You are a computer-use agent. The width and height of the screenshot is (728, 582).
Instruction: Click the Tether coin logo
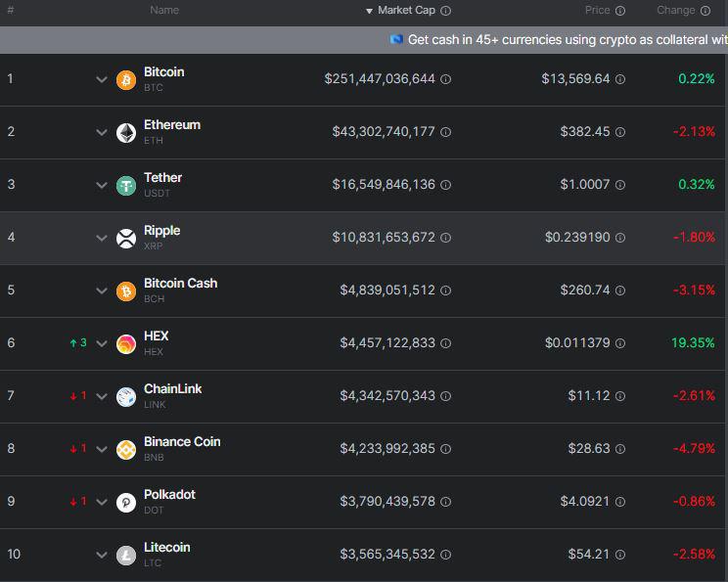pos(126,186)
